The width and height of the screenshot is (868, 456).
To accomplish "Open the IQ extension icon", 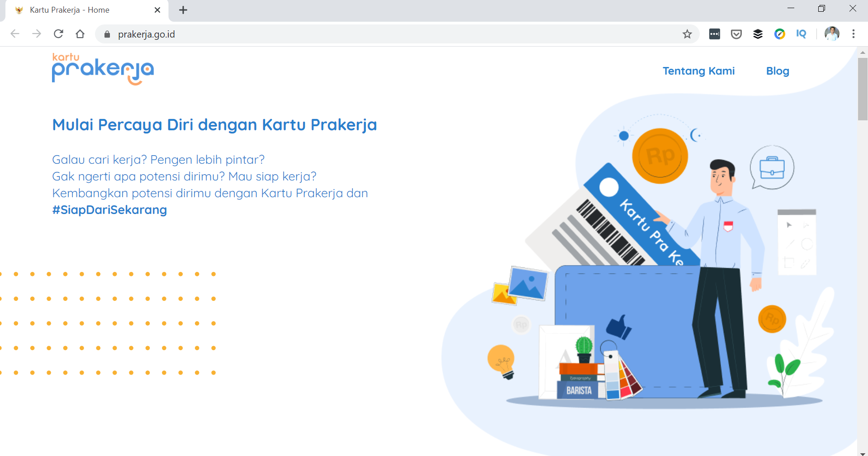I will [x=801, y=34].
